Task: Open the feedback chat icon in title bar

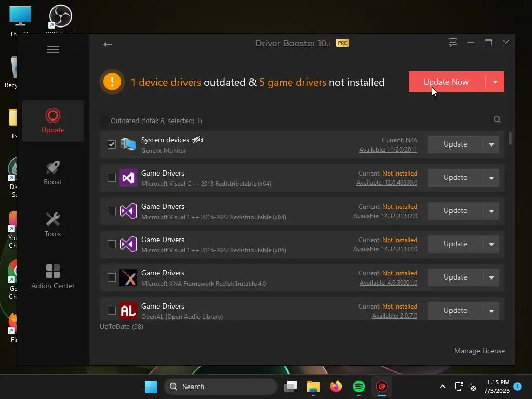Action: pos(453,43)
